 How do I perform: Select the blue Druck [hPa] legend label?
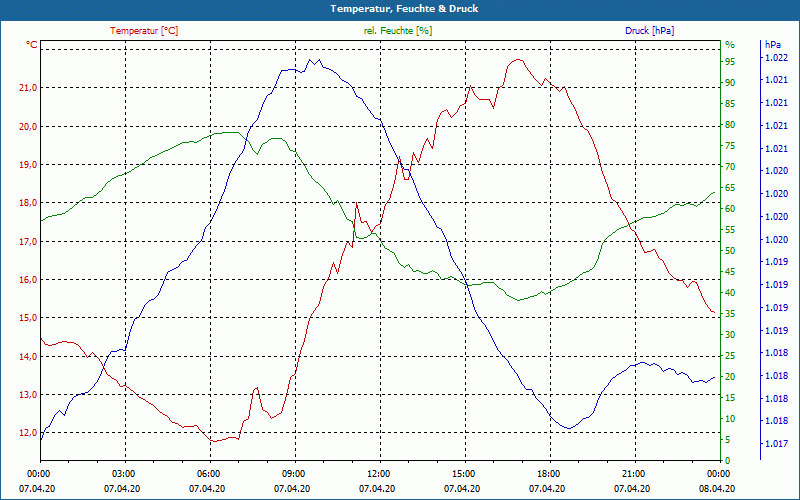[x=649, y=31]
